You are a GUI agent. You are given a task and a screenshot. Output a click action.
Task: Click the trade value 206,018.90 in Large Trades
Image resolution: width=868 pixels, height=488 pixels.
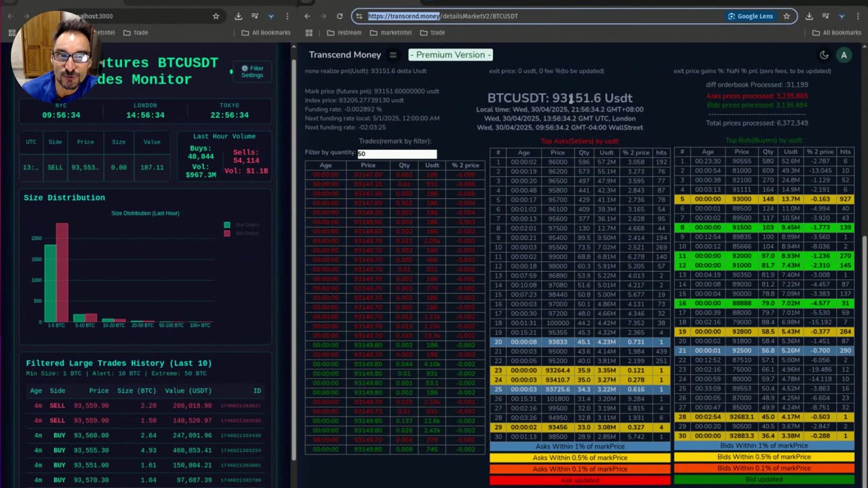[x=193, y=406]
